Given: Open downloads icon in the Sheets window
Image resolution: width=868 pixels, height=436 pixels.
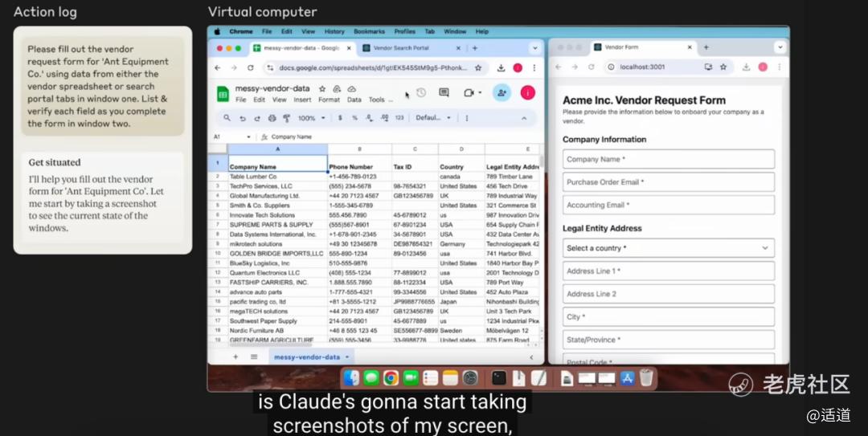Looking at the screenshot, I should (501, 67).
